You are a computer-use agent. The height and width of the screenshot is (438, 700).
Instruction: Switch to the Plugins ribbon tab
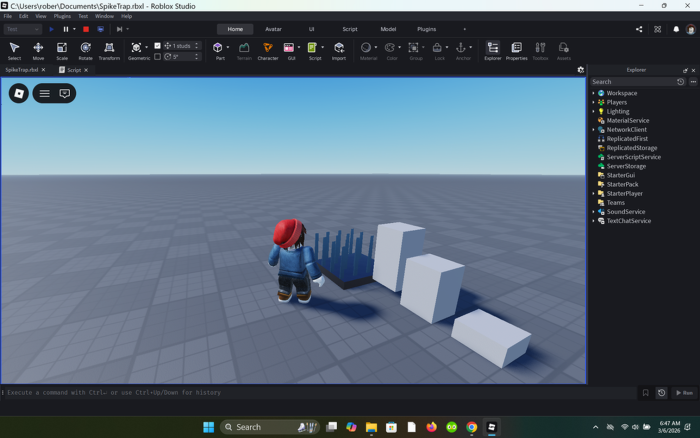coord(426,29)
